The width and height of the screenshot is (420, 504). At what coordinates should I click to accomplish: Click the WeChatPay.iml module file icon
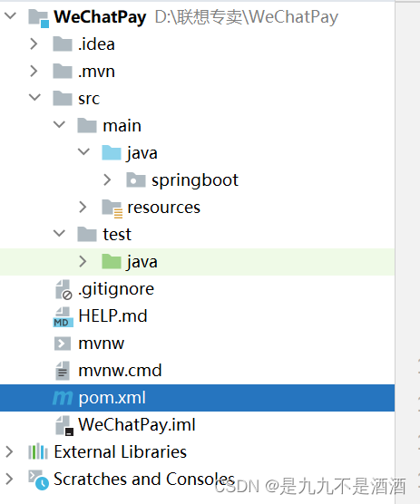pyautogui.click(x=64, y=425)
